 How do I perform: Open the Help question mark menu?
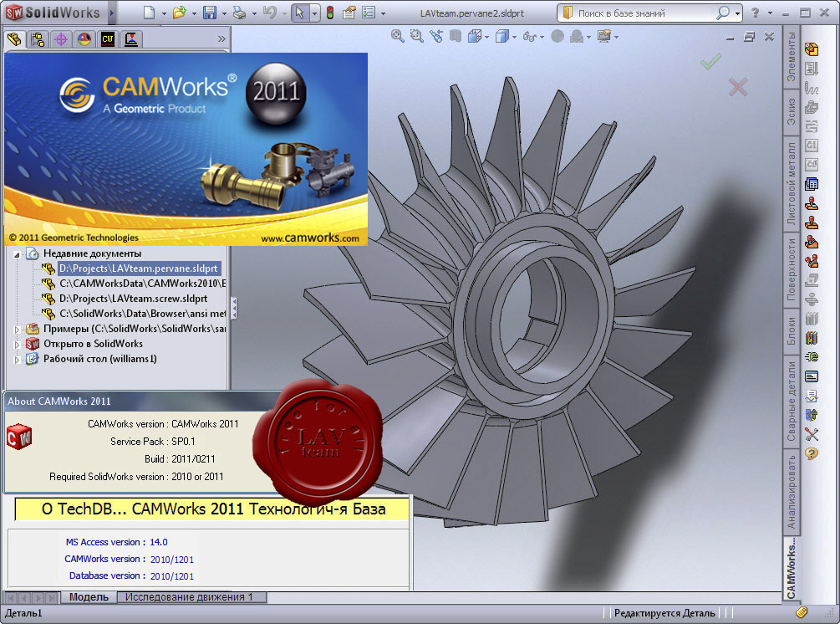756,13
